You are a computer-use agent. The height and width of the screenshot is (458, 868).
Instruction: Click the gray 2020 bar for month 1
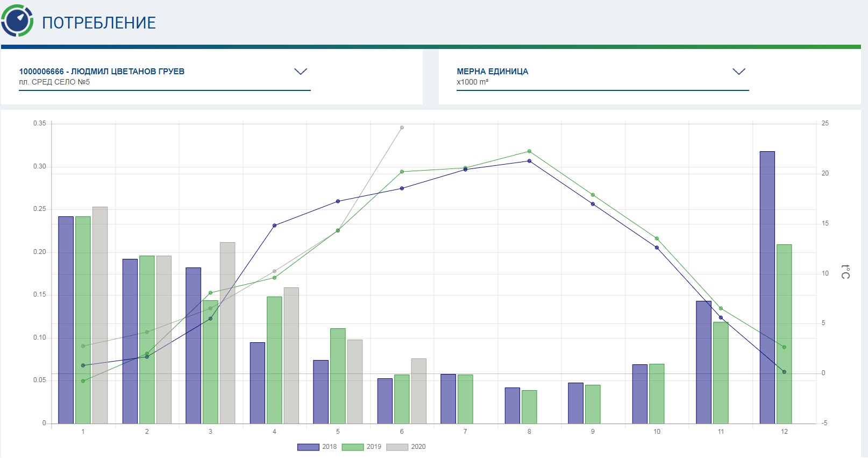(100, 315)
